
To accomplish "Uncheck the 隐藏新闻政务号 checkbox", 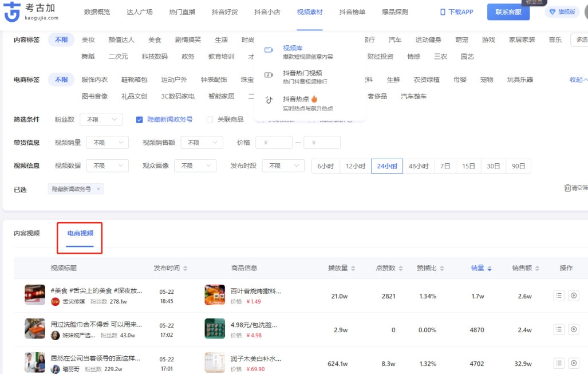I will coord(139,120).
